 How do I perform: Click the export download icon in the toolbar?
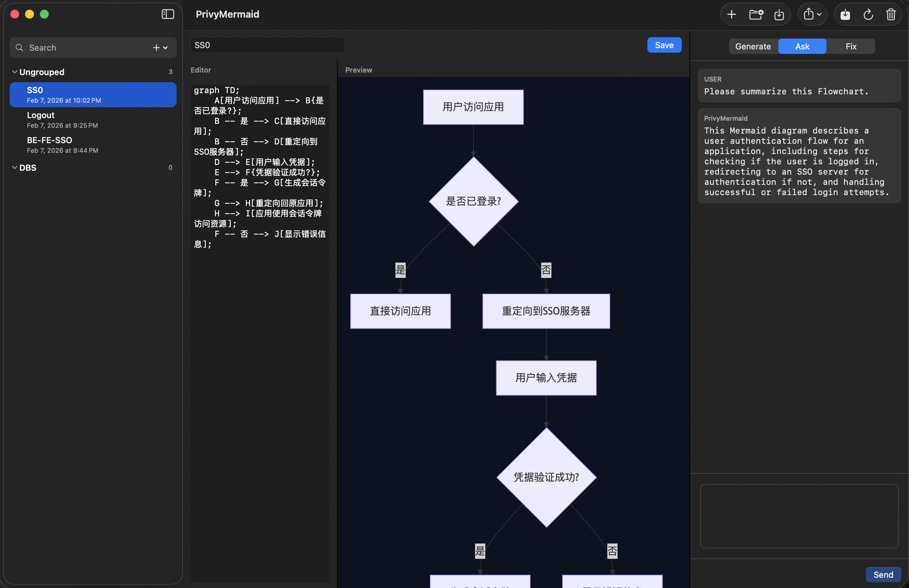click(845, 14)
